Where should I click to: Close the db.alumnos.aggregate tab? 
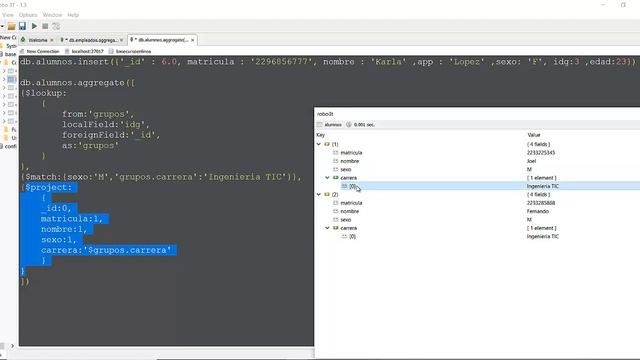[x=193, y=40]
